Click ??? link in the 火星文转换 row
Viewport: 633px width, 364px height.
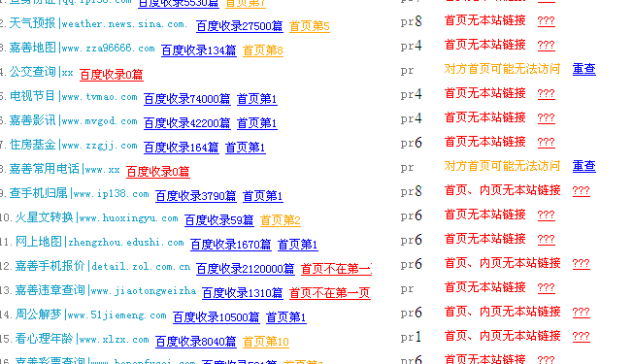(547, 215)
